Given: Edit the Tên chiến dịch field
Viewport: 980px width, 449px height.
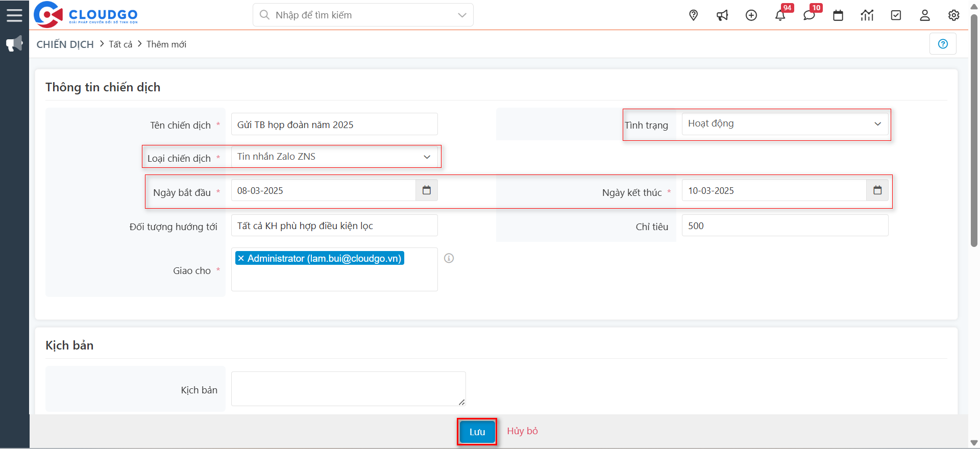Looking at the screenshot, I should [x=334, y=124].
